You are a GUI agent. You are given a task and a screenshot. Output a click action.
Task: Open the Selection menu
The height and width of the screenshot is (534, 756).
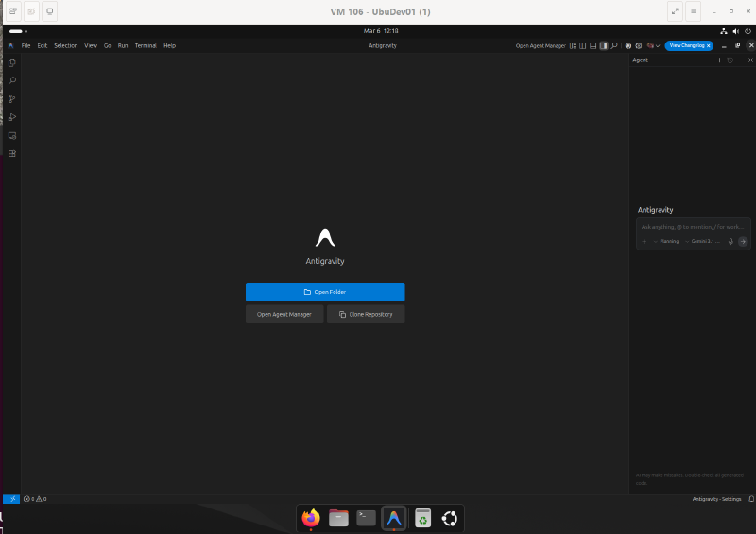tap(66, 45)
